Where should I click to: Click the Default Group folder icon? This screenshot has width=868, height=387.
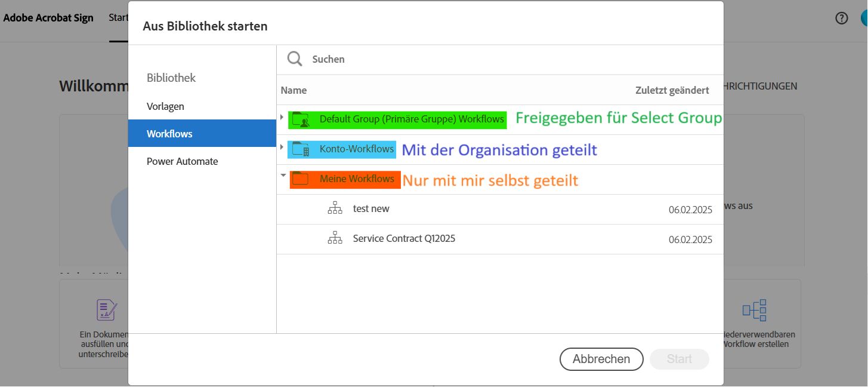tap(301, 119)
